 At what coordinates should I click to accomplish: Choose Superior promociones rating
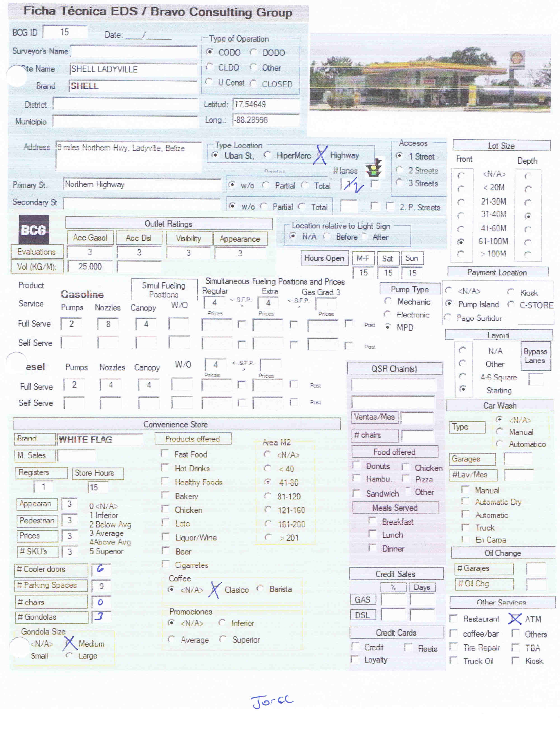[223, 639]
